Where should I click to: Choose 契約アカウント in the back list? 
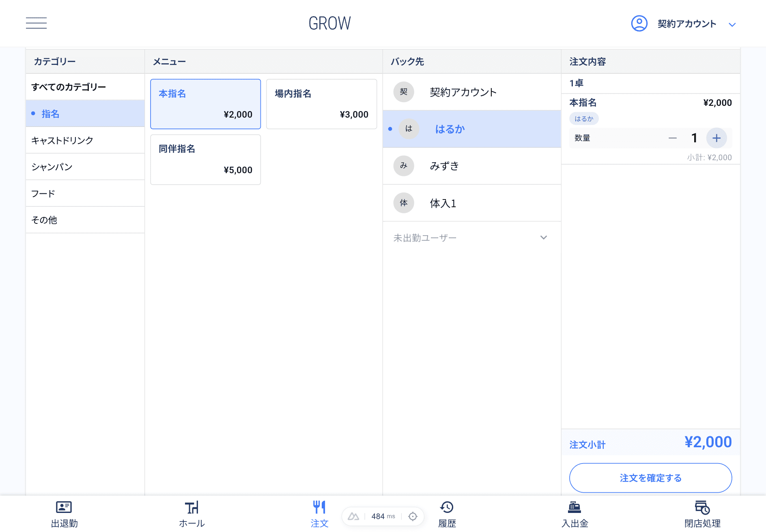471,92
